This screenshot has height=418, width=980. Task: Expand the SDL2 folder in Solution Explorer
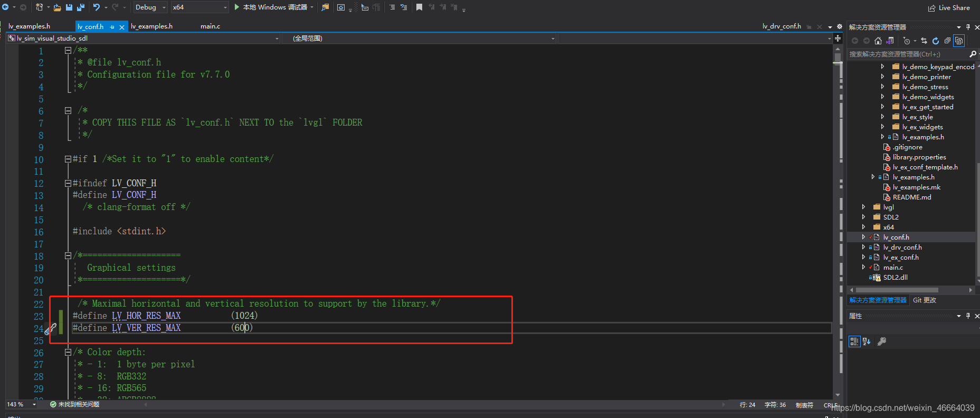[x=863, y=217]
